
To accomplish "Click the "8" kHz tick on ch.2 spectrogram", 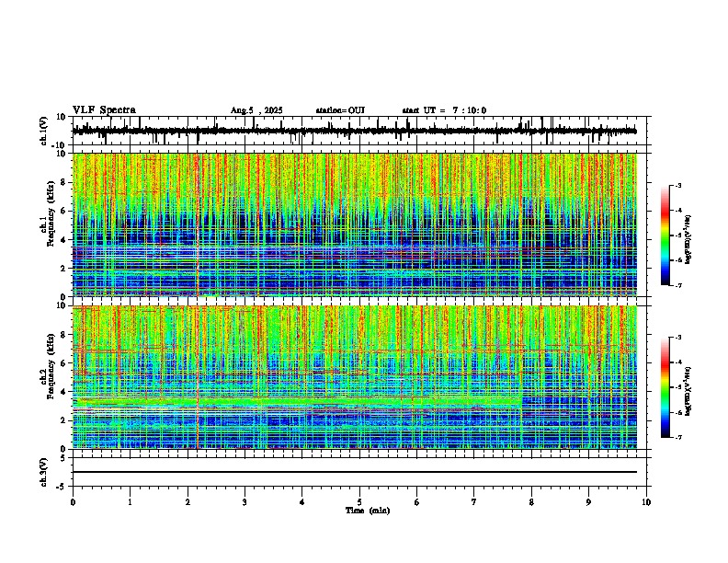I will (64, 335).
